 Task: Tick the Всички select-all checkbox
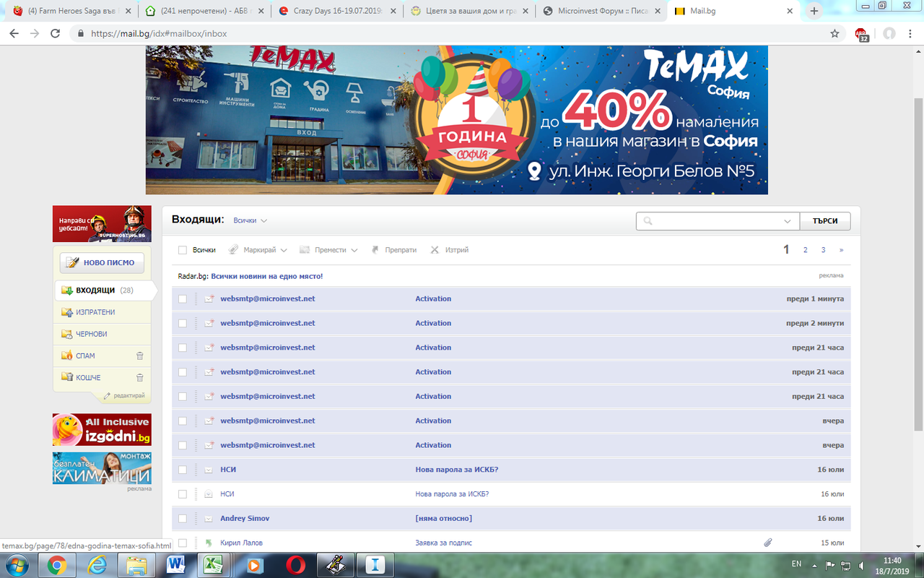pyautogui.click(x=183, y=250)
